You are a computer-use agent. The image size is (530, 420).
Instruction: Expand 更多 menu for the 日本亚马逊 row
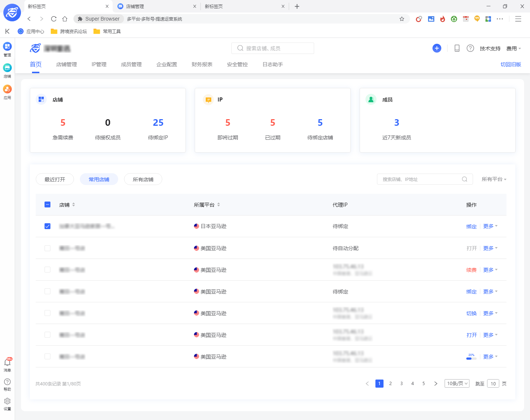click(x=490, y=226)
